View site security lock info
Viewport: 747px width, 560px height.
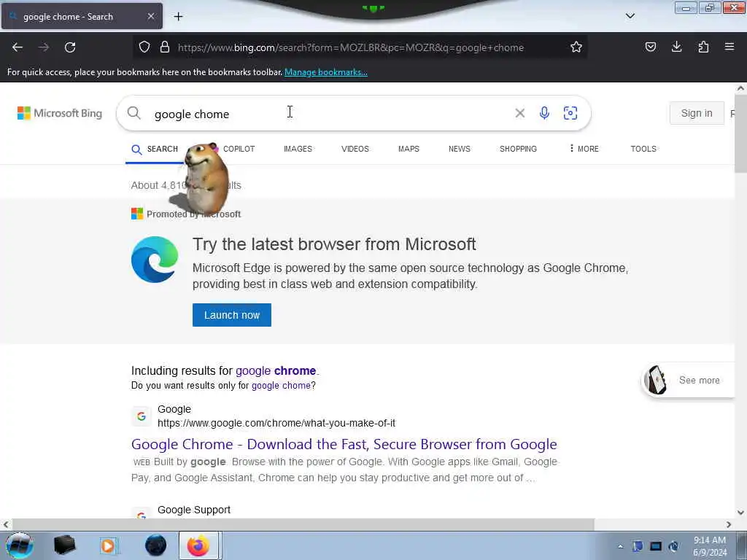click(x=165, y=47)
